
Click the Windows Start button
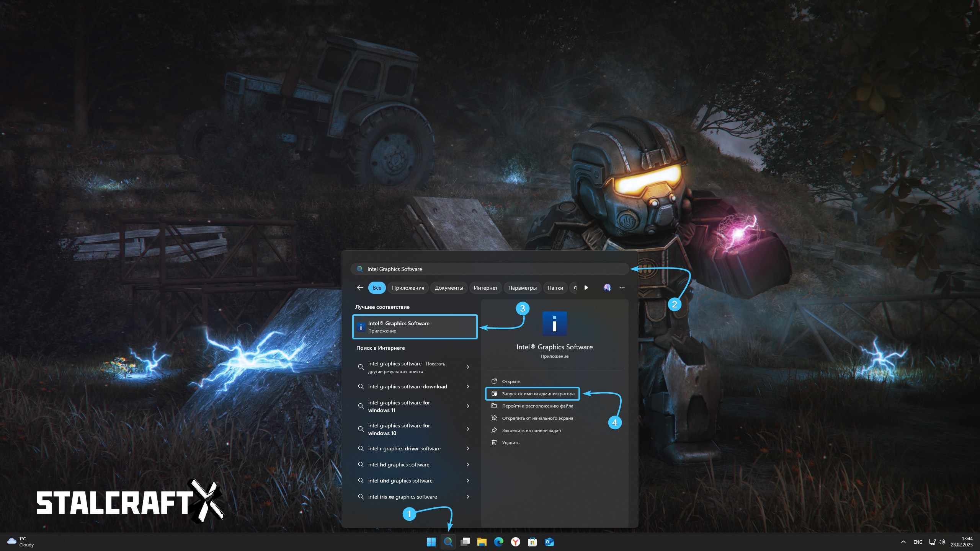[431, 542]
